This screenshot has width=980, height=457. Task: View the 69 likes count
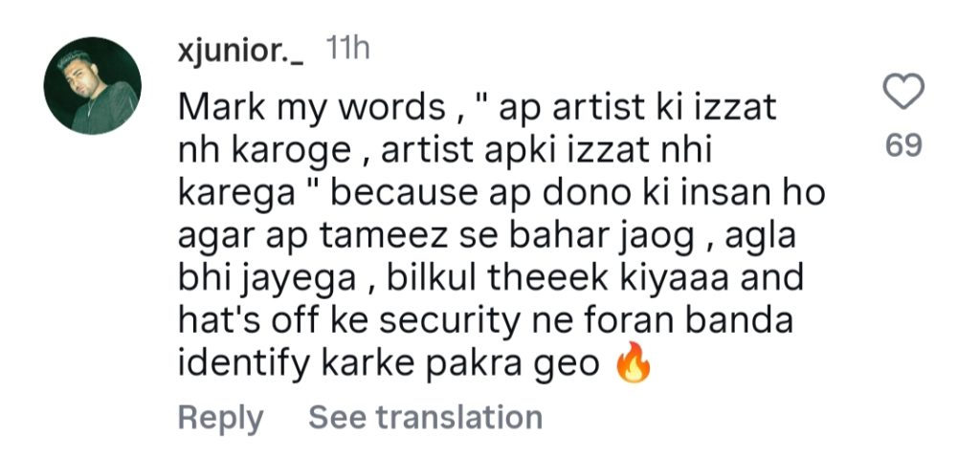pos(902,145)
